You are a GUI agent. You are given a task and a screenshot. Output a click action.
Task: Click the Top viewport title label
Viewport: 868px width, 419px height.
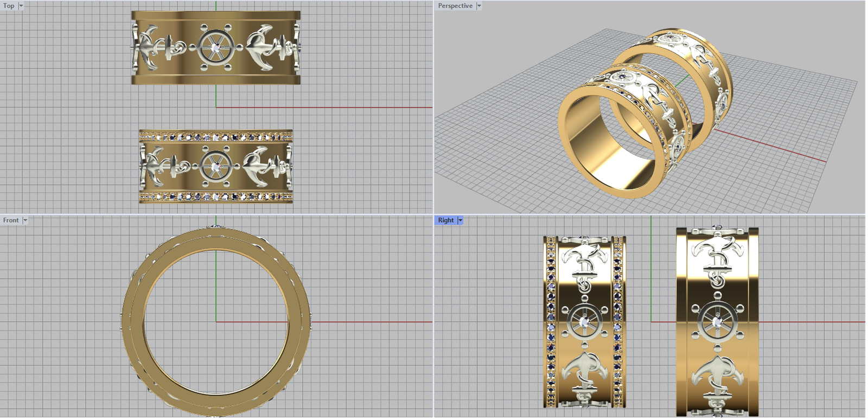click(x=9, y=6)
